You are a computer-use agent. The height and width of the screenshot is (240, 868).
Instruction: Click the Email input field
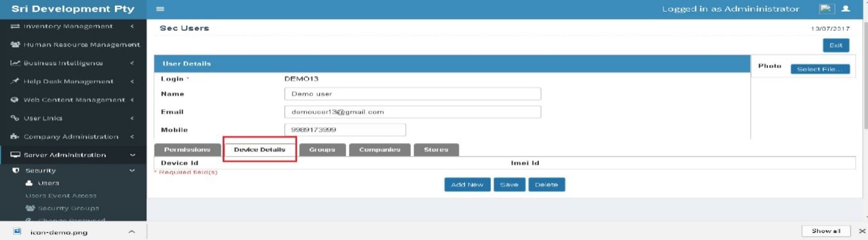point(413,112)
